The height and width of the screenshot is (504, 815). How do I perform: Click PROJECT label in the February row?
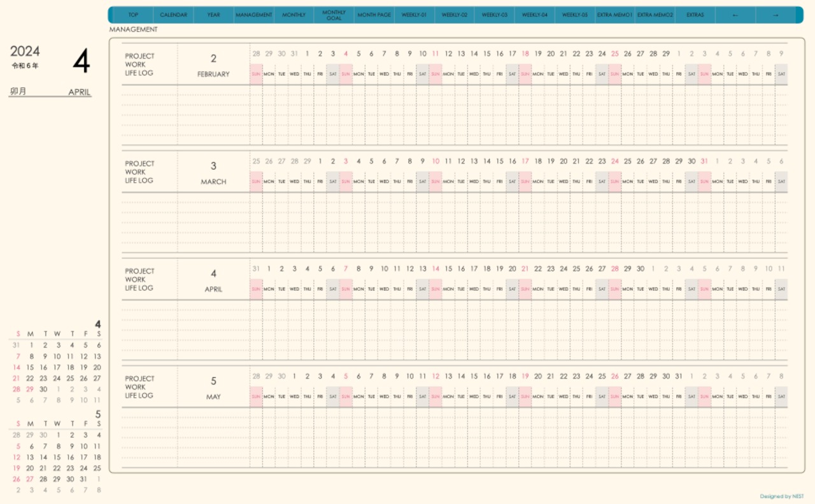139,56
